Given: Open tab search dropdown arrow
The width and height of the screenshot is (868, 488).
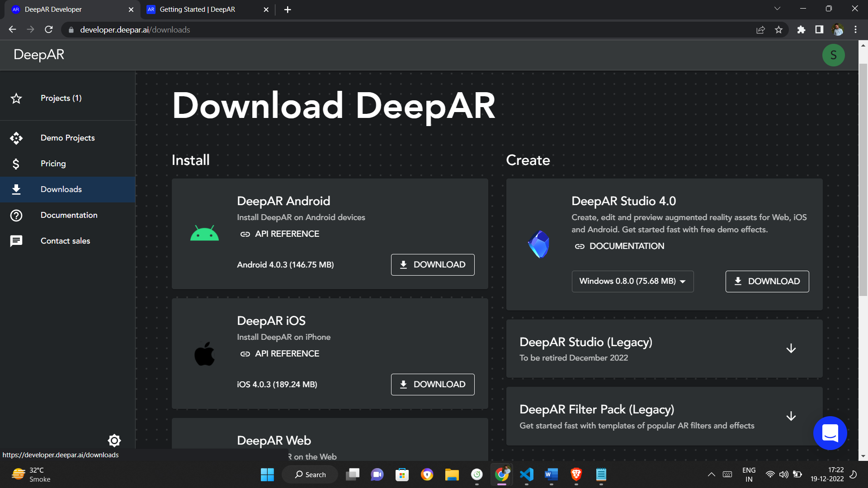Looking at the screenshot, I should coord(777,9).
